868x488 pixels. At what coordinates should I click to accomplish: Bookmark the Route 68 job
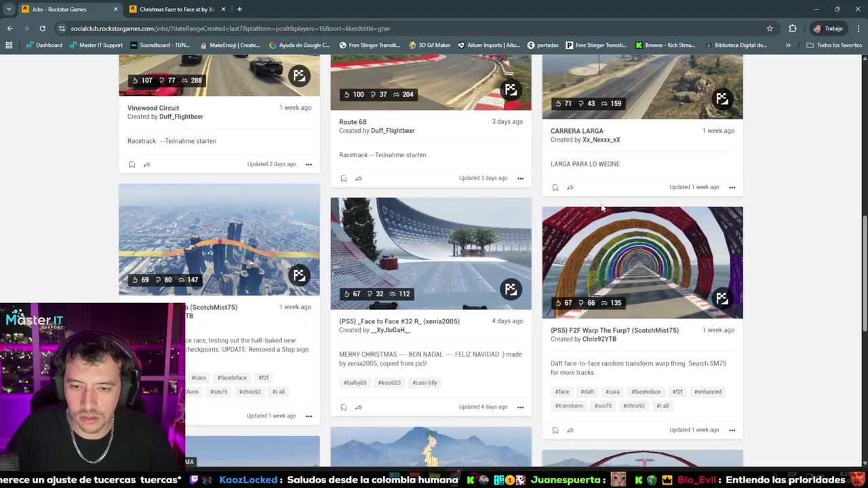point(343,179)
